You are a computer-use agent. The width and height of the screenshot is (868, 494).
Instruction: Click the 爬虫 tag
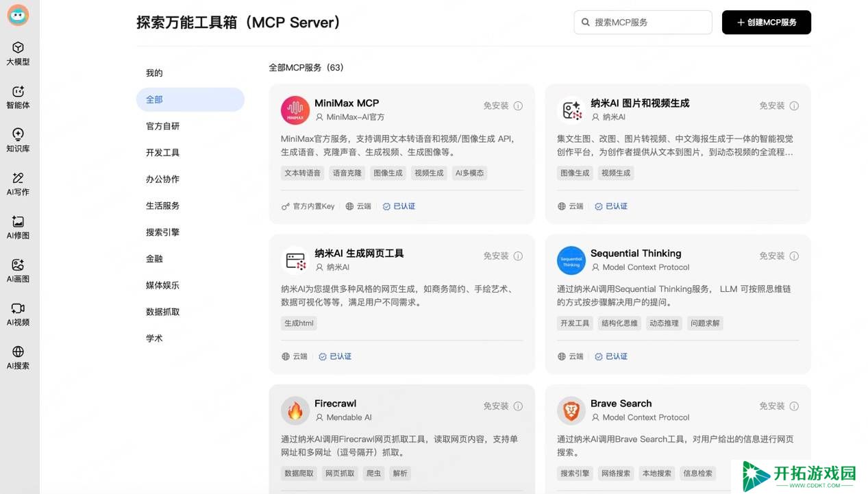point(374,473)
